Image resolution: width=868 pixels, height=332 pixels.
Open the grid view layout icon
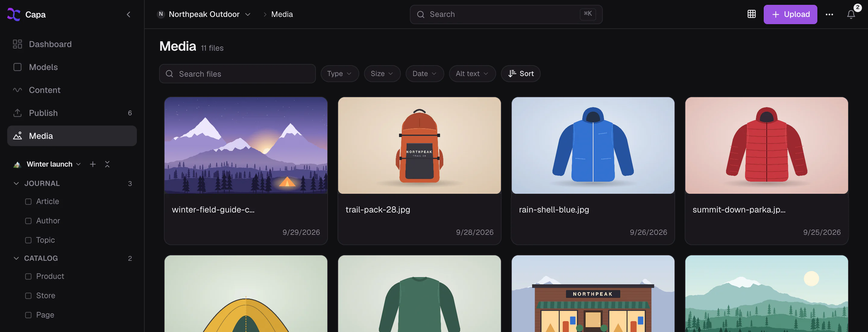tap(751, 14)
